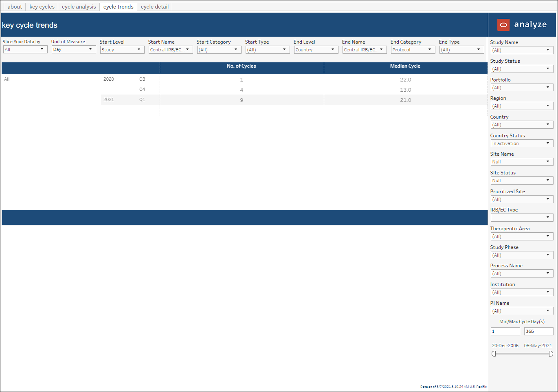Open the about tab
Screen dimensions: 558x392
(x=15, y=7)
